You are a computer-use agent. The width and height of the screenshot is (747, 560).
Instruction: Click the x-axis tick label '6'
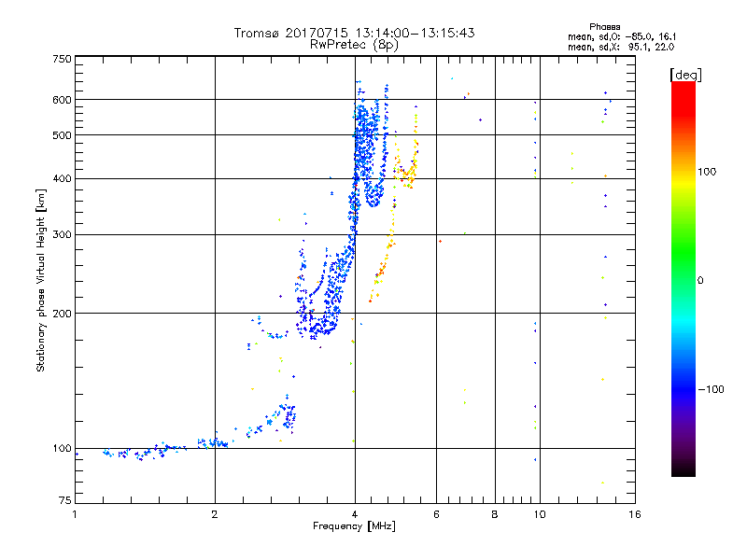click(436, 514)
